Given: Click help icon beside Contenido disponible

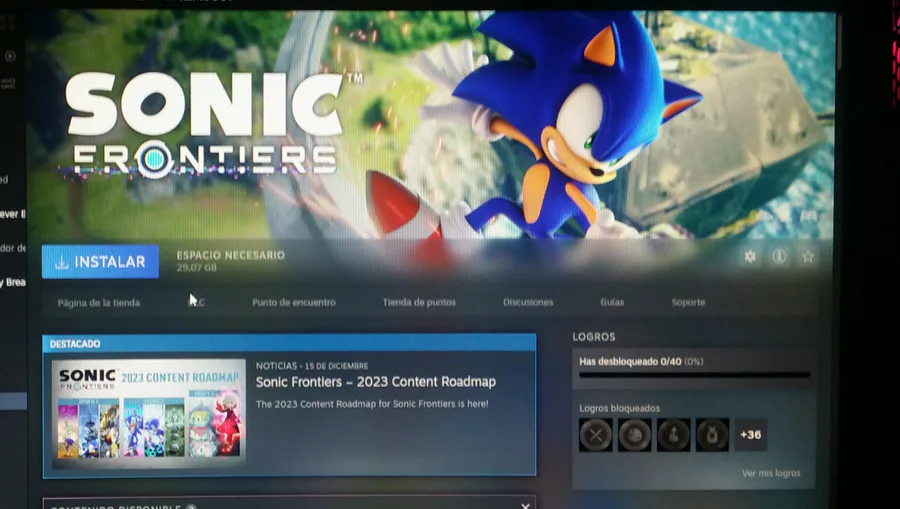Looking at the screenshot, I should (x=192, y=507).
